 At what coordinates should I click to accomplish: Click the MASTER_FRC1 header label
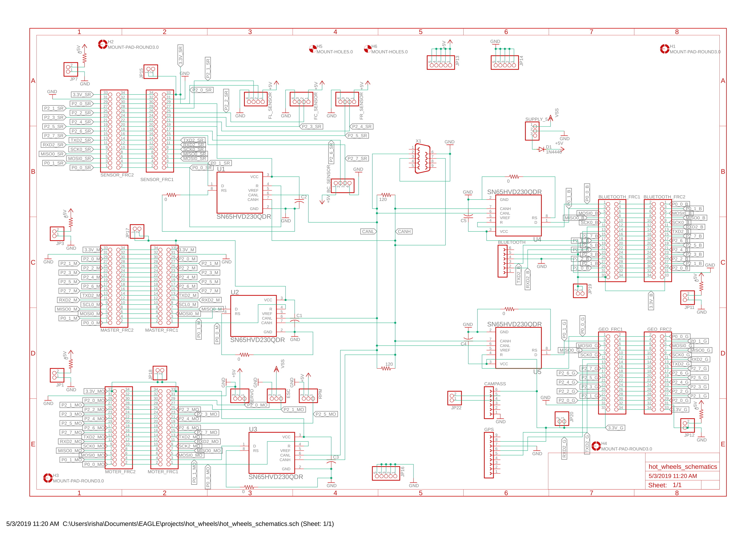pyautogui.click(x=161, y=330)
